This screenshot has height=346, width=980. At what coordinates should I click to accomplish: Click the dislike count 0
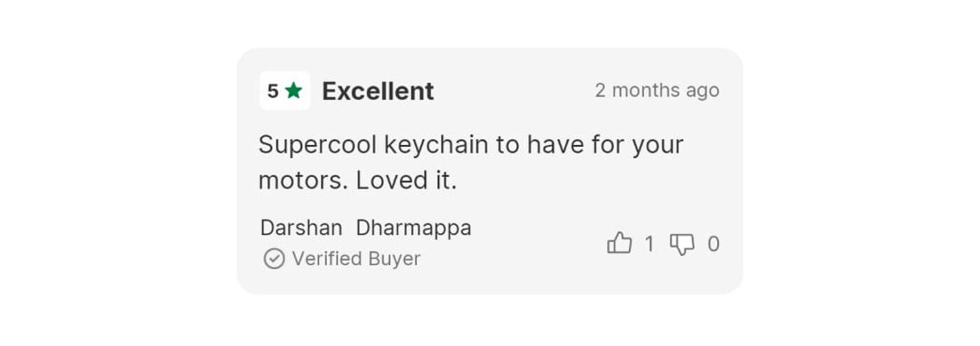tap(713, 244)
